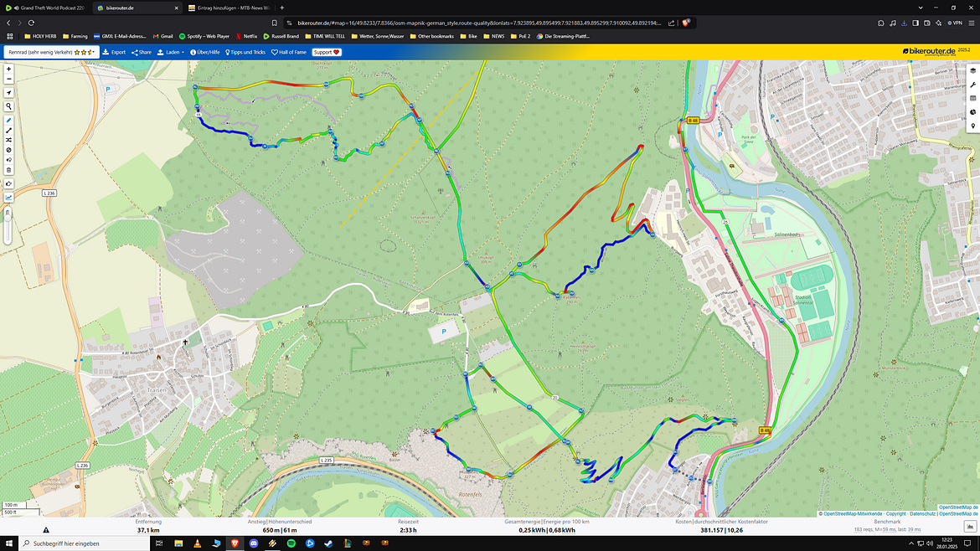980x551 pixels.
Task: Select the draw route pencil tool
Action: pos(8,121)
